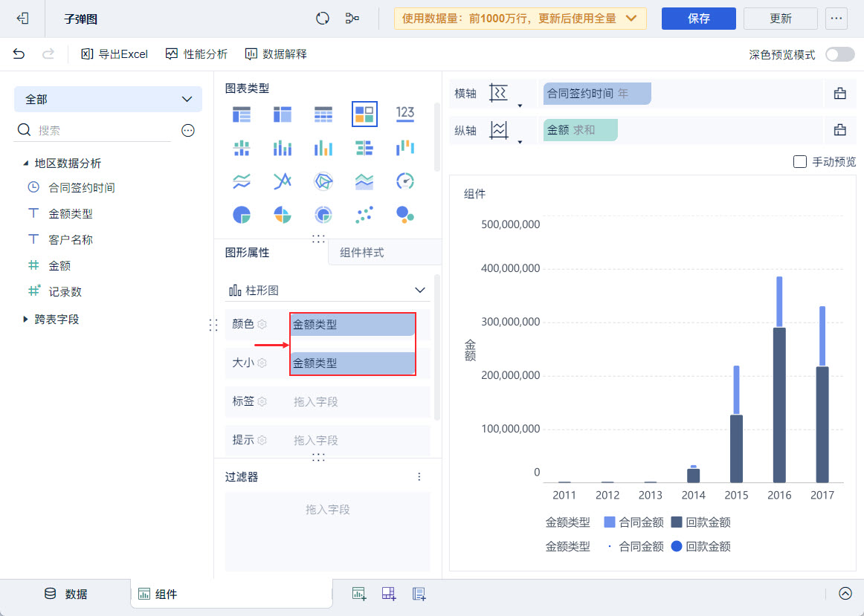Open the 提示 settings gear
Screen dimensions: 864x616
click(262, 440)
